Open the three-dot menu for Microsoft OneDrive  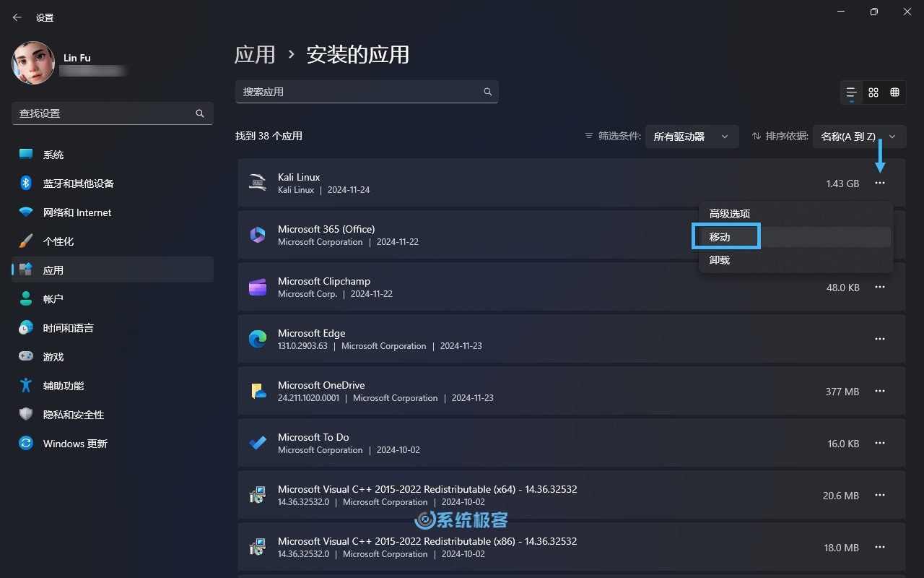pos(879,392)
